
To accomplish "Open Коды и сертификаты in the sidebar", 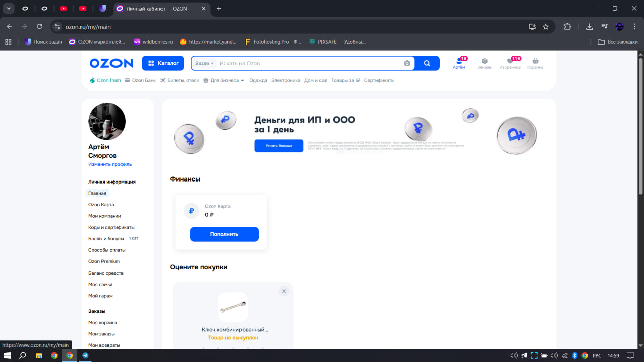I will (x=111, y=227).
